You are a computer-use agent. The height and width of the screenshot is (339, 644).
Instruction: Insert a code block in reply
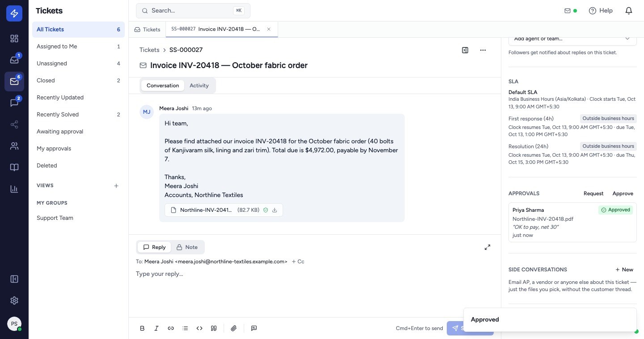199,328
